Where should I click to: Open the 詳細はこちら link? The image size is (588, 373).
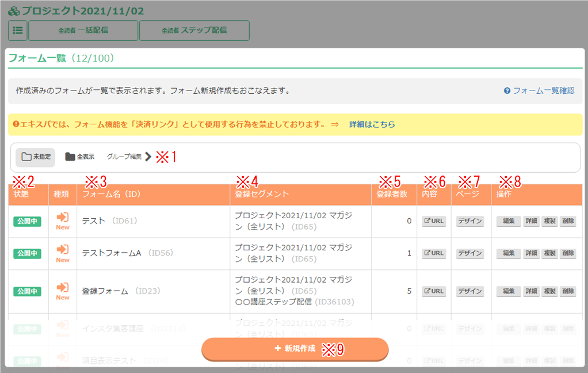[372, 124]
